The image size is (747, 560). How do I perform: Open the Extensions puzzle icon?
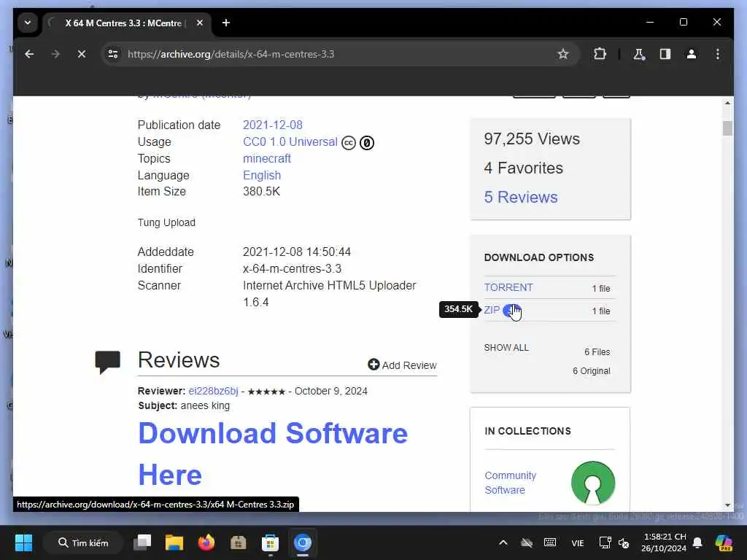click(600, 54)
